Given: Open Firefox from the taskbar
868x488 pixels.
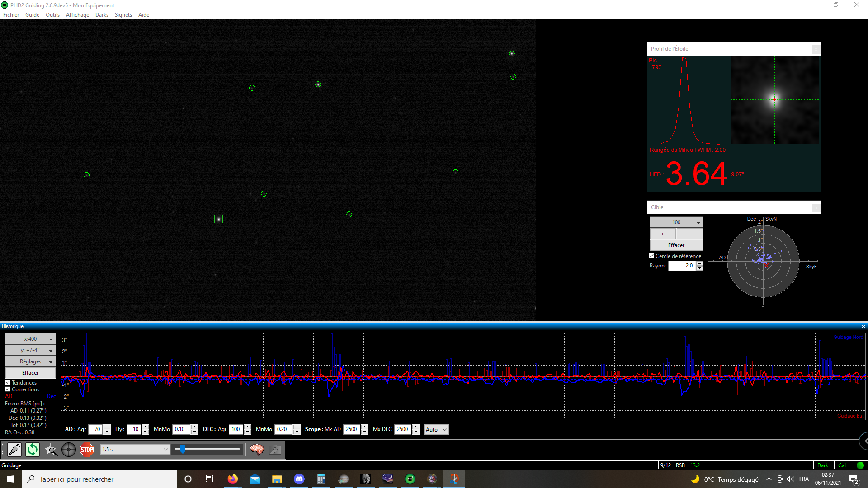Looking at the screenshot, I should click(x=233, y=479).
